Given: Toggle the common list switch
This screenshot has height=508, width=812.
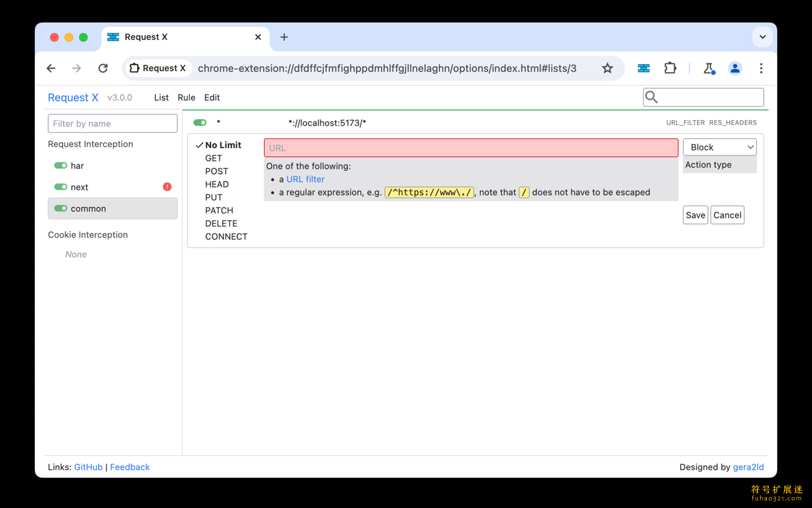Looking at the screenshot, I should pos(61,208).
